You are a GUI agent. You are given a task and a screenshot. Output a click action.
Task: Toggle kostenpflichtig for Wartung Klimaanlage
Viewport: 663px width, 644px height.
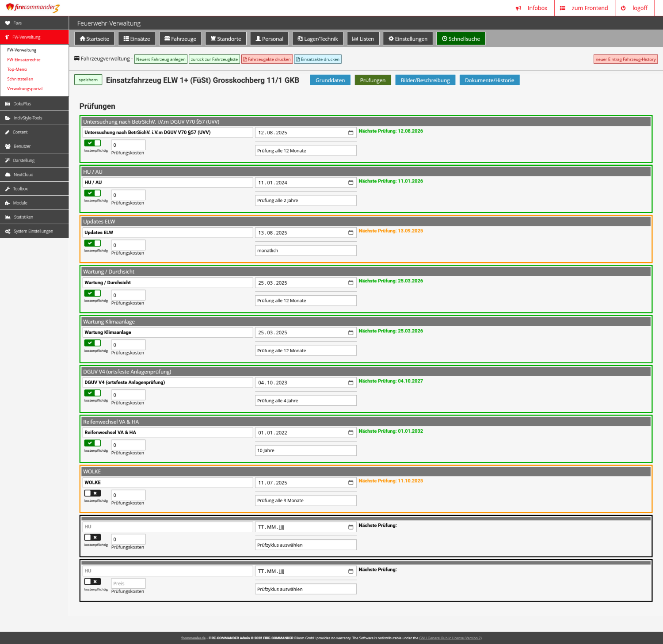[92, 343]
